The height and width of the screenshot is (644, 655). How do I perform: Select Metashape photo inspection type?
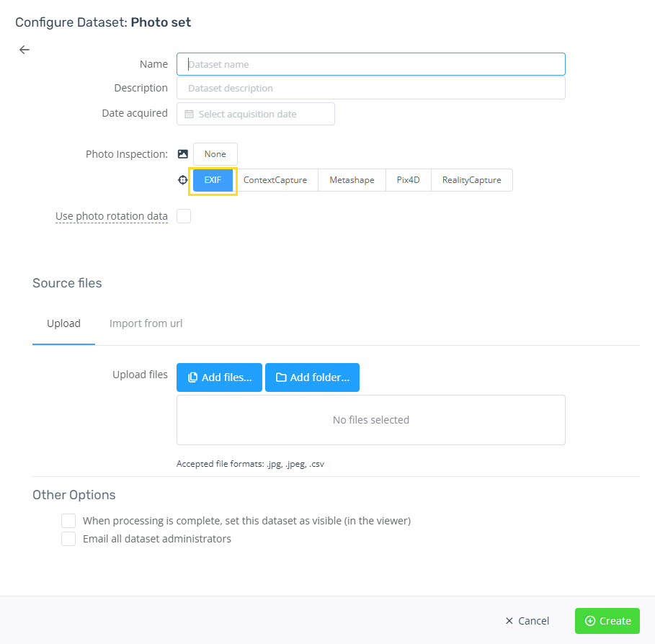pos(351,179)
